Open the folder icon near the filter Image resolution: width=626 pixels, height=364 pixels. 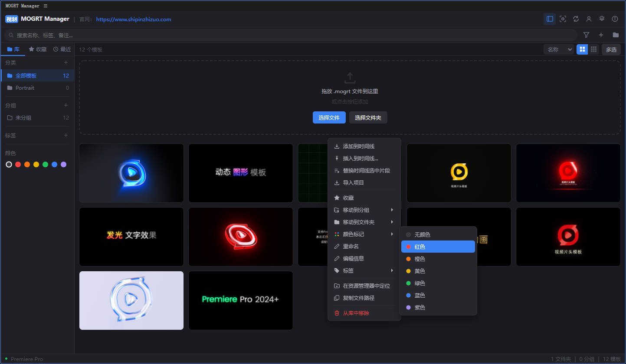pos(616,35)
